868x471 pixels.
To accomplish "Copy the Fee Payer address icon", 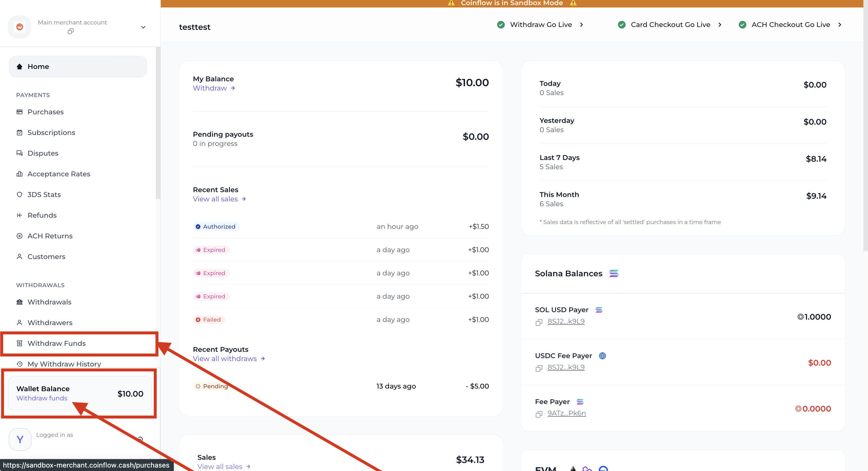I will (x=539, y=414).
